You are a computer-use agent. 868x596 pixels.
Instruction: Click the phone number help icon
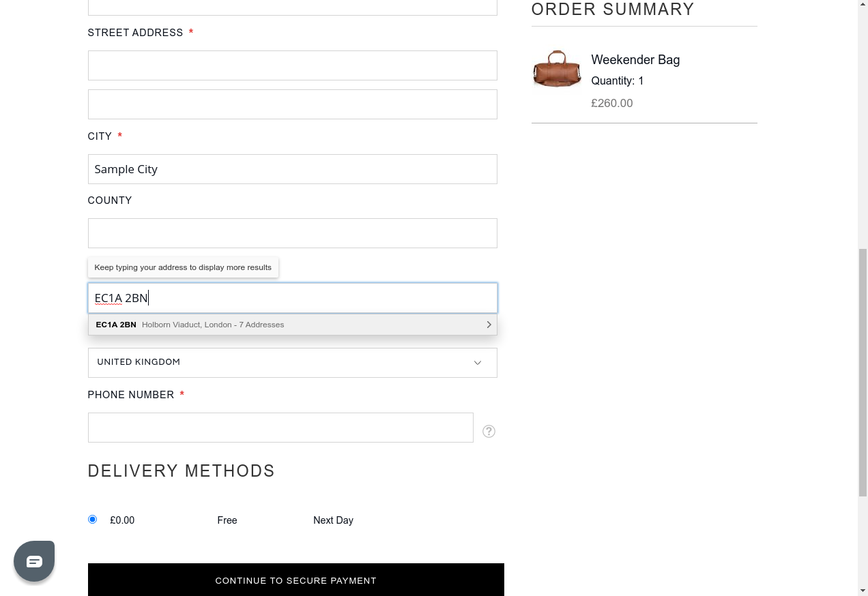(x=489, y=431)
